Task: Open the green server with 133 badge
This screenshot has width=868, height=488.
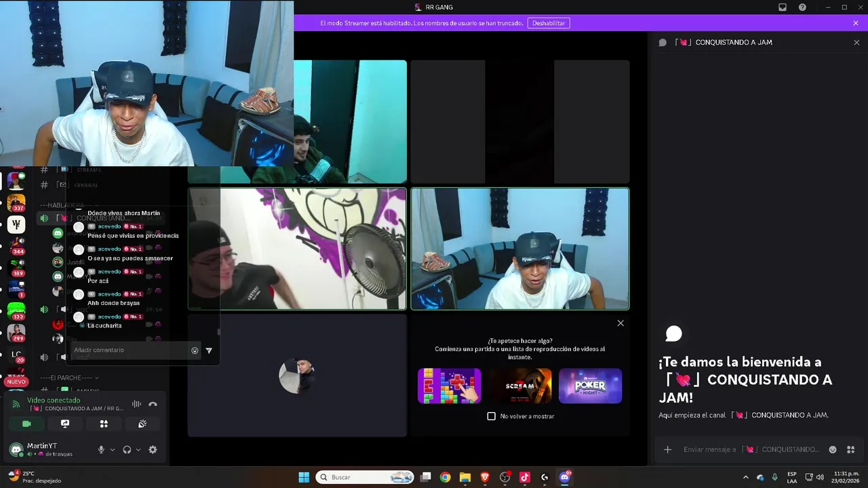Action: 16,311
